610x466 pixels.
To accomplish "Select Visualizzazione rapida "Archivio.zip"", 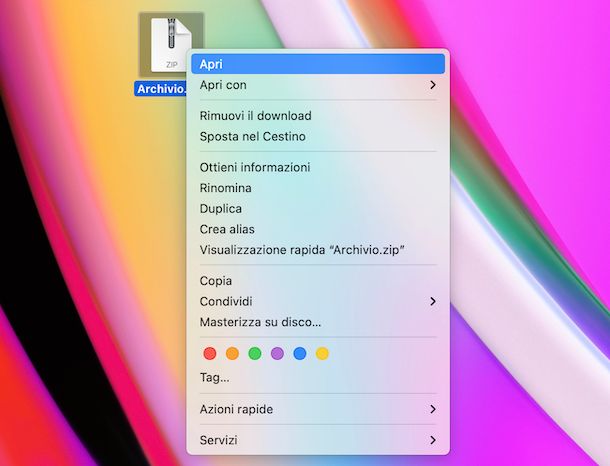I will 318,250.
